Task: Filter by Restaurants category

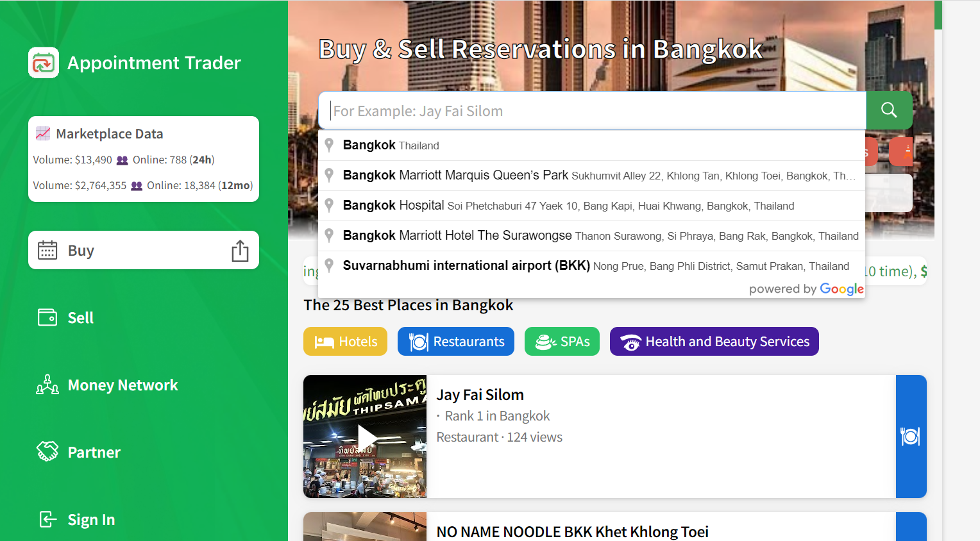Action: (x=455, y=342)
